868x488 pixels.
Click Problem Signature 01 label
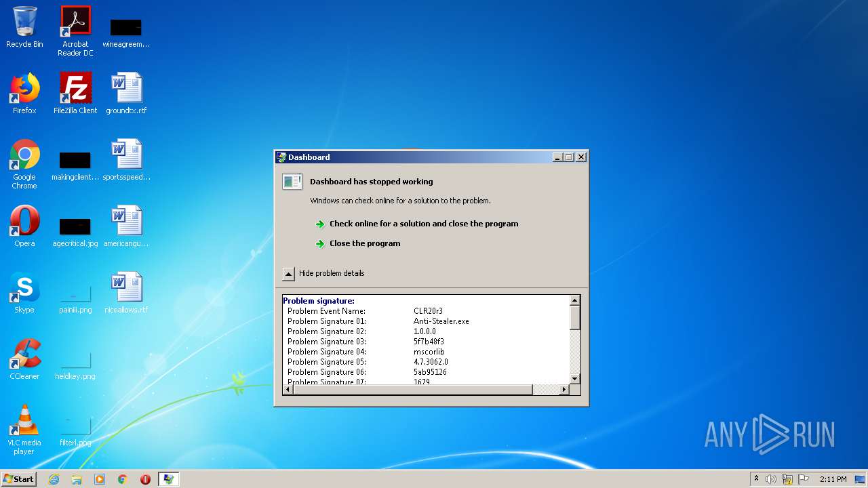coord(327,321)
